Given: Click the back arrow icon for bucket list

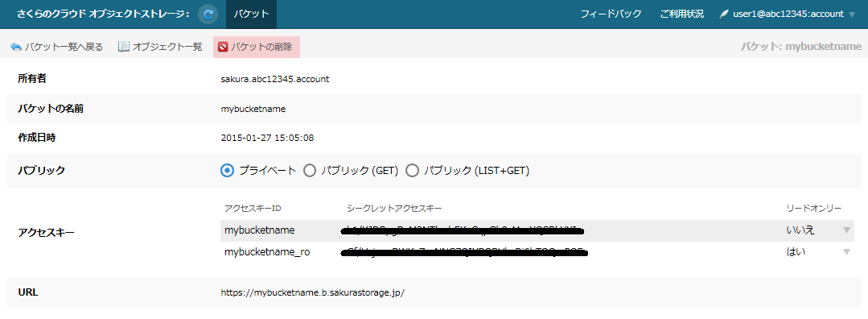Looking at the screenshot, I should point(15,48).
